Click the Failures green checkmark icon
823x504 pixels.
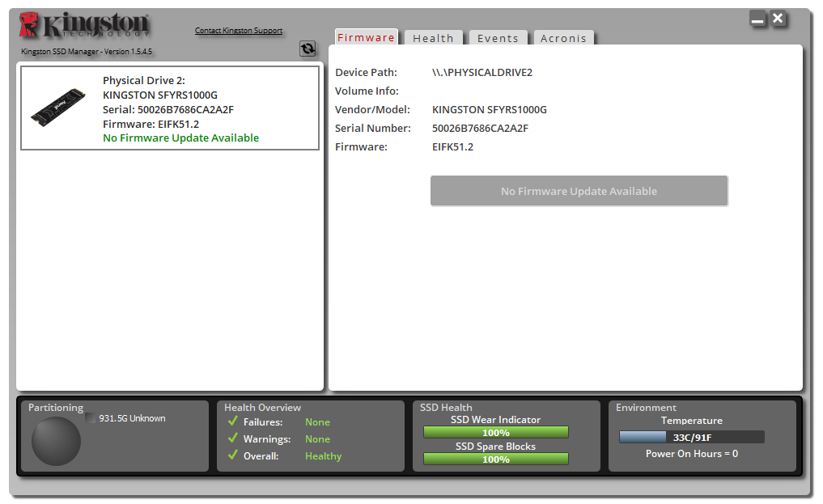tap(233, 421)
